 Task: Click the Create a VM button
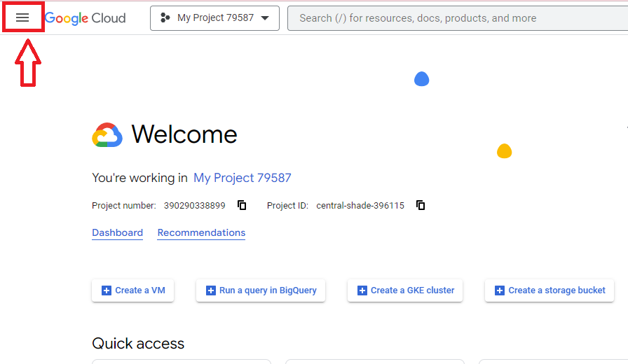[132, 290]
